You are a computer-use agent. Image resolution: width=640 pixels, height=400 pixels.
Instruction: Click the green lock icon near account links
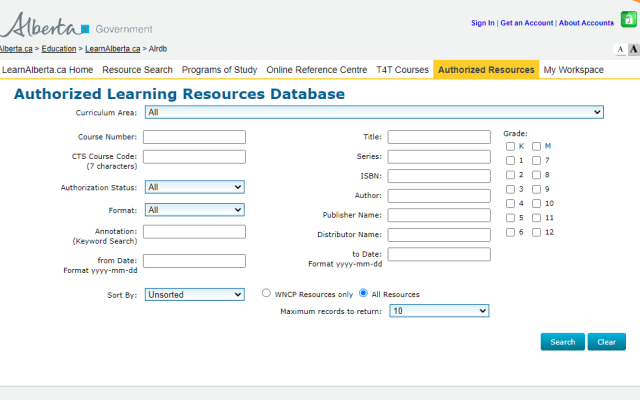(629, 19)
